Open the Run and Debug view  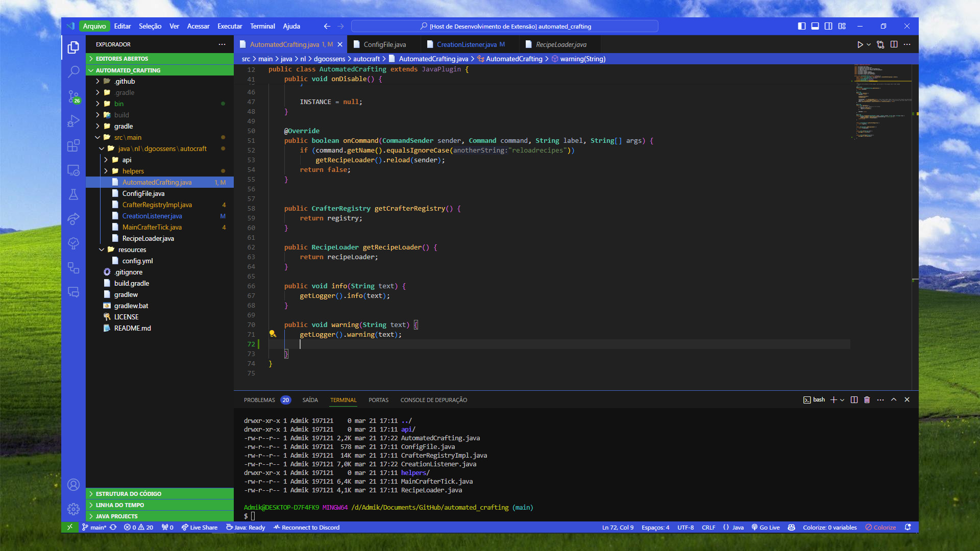[73, 121]
